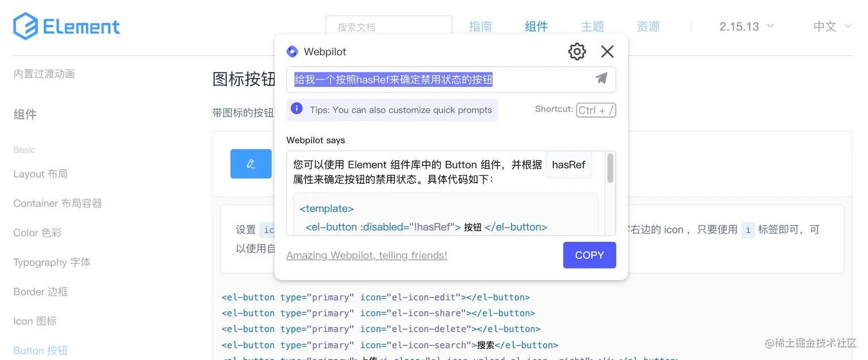Click the Webpilot logo icon
868x360 pixels.
(x=292, y=52)
